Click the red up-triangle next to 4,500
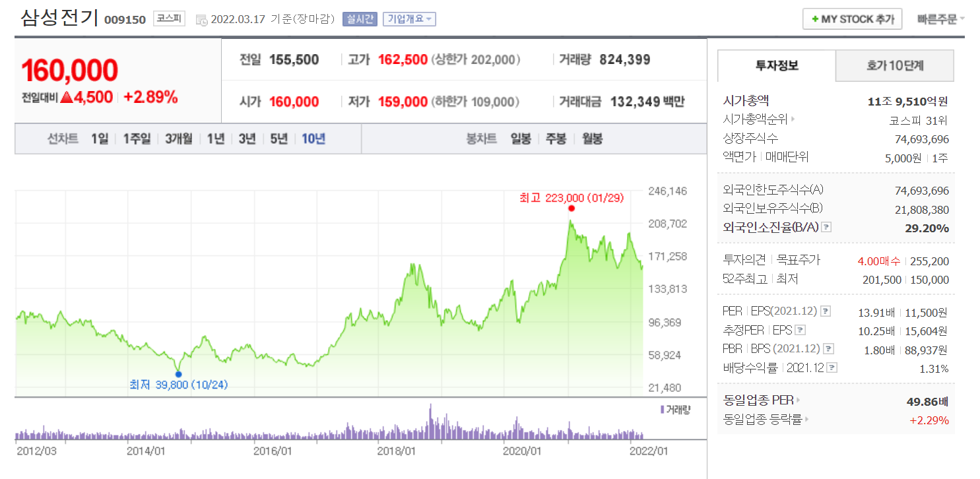The height and width of the screenshot is (479, 980). tap(66, 97)
